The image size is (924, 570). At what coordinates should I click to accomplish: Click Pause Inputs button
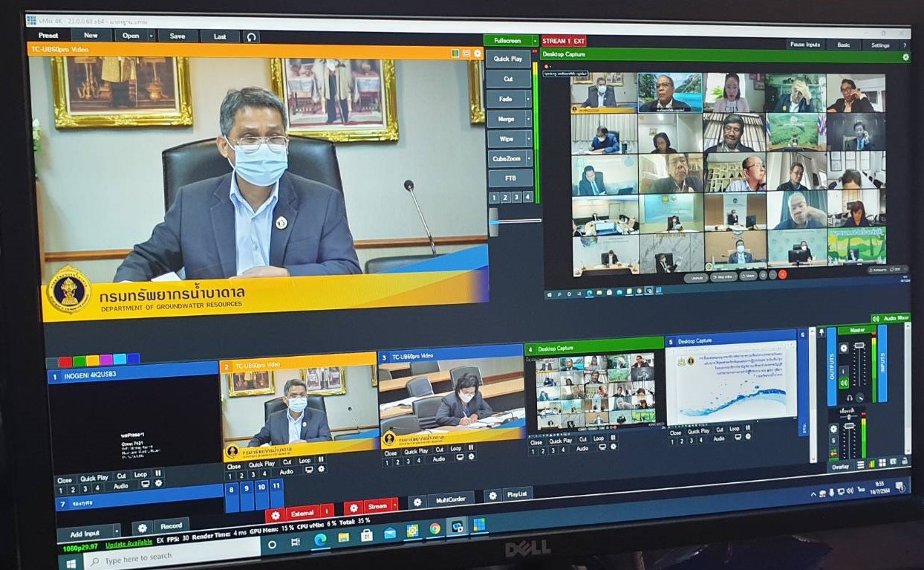coord(805,45)
